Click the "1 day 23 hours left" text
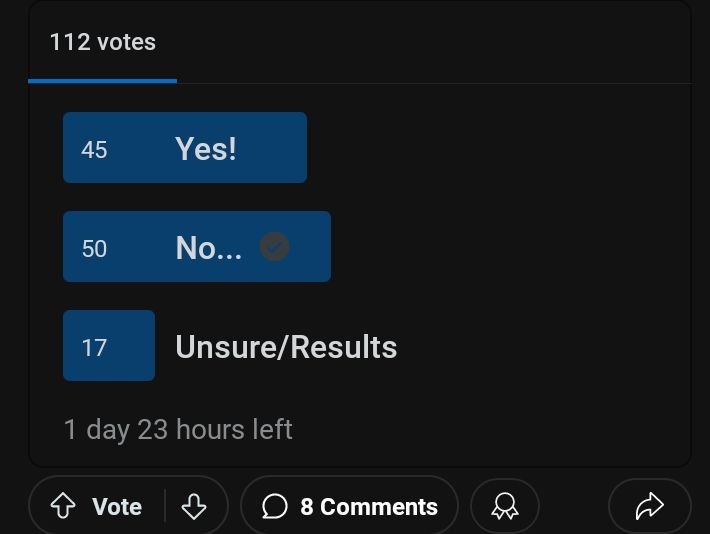Image resolution: width=710 pixels, height=534 pixels. pyautogui.click(x=178, y=430)
